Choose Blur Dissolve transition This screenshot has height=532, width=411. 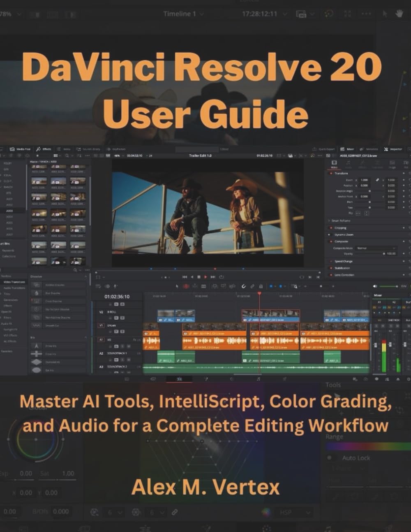(58, 293)
